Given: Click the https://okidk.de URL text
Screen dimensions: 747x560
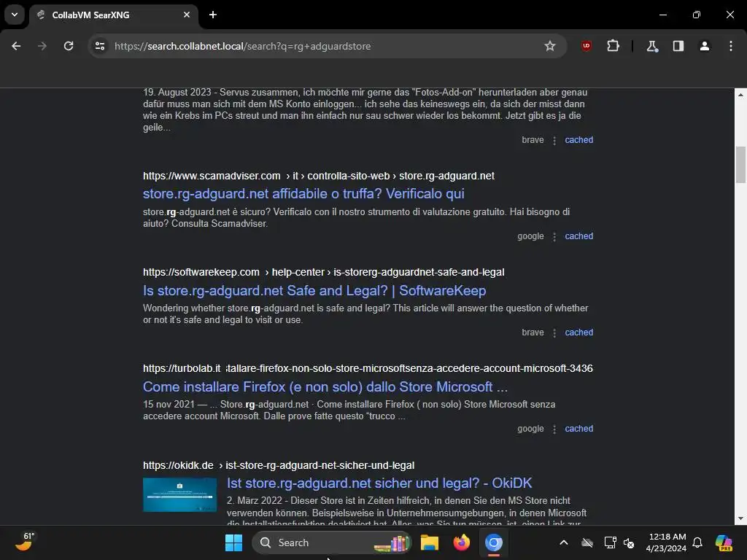Looking at the screenshot, I should (178, 465).
